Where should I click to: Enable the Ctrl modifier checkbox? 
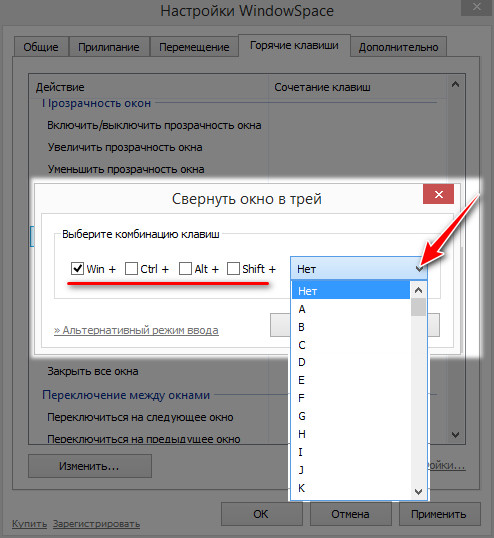131,269
